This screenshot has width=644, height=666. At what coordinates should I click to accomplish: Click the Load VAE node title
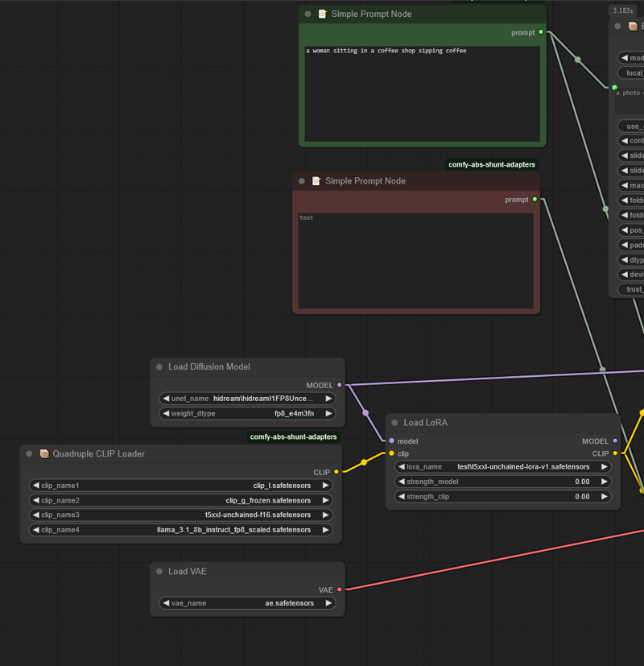(x=188, y=571)
